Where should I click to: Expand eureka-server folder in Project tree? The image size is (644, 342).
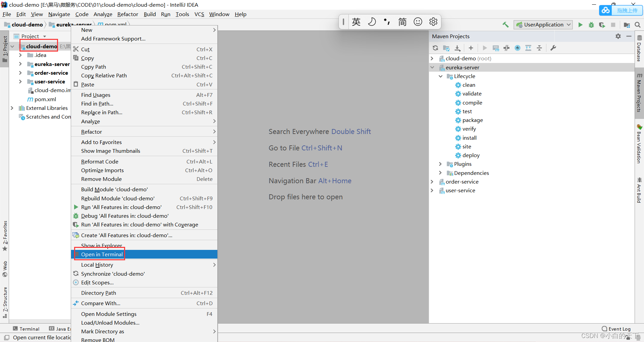(x=20, y=64)
